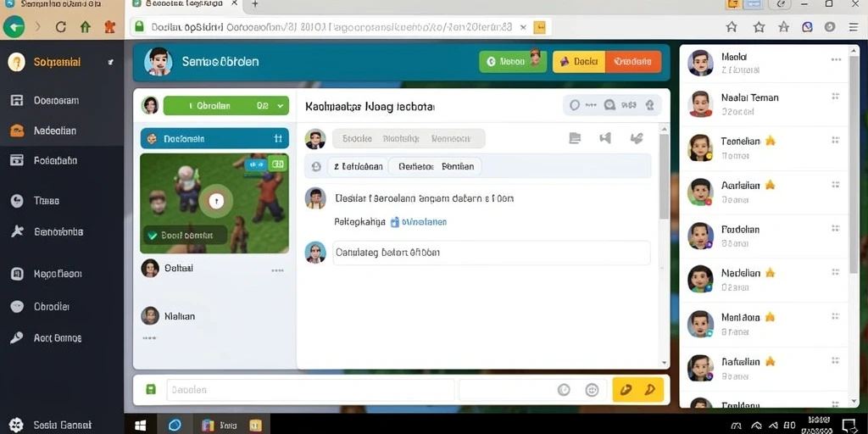Click the yellow icon at address bar end
The width and height of the screenshot is (868, 434).
(x=539, y=26)
